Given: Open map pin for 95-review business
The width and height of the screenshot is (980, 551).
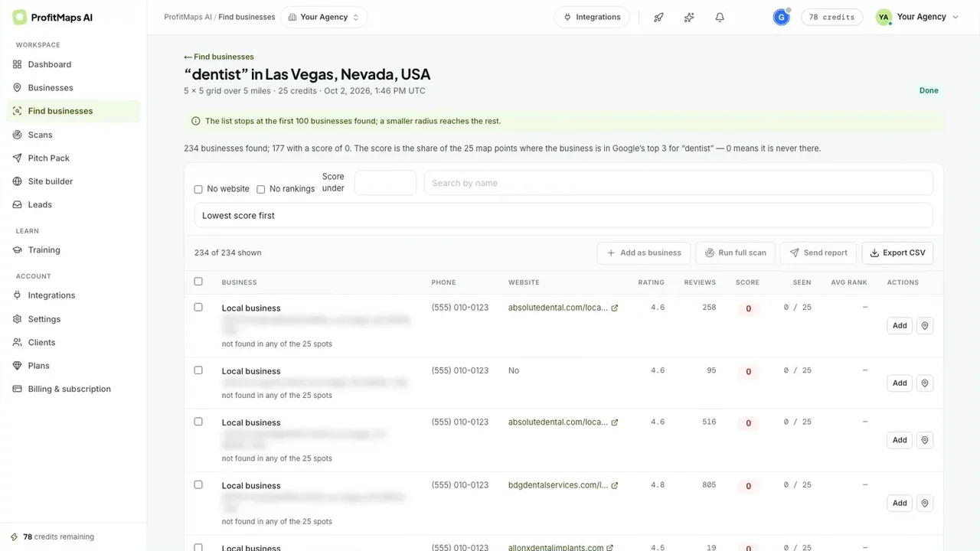Looking at the screenshot, I should 925,383.
